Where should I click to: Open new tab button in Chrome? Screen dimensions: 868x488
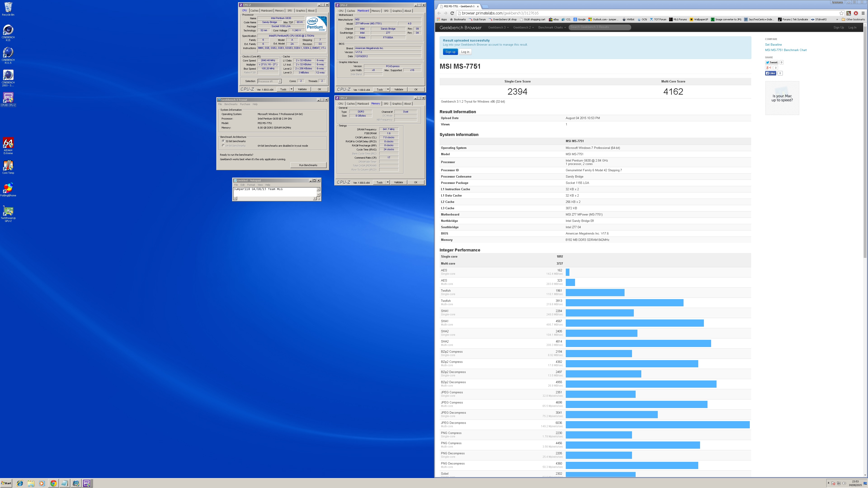click(x=486, y=6)
